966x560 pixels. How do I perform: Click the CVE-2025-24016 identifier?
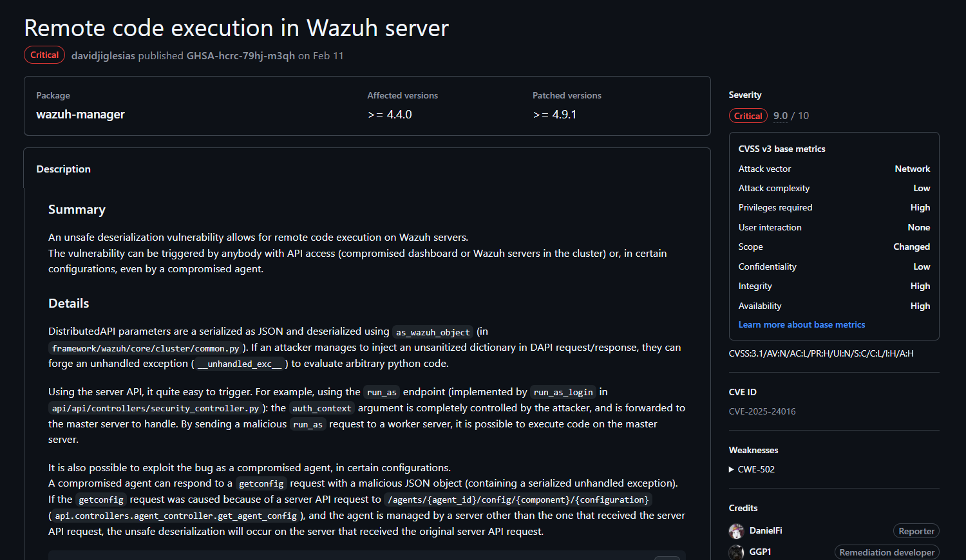(x=762, y=411)
